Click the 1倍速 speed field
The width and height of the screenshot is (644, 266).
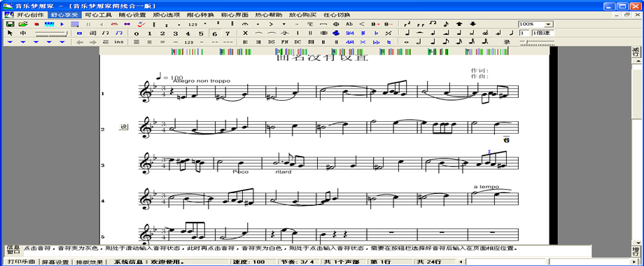coord(543,33)
